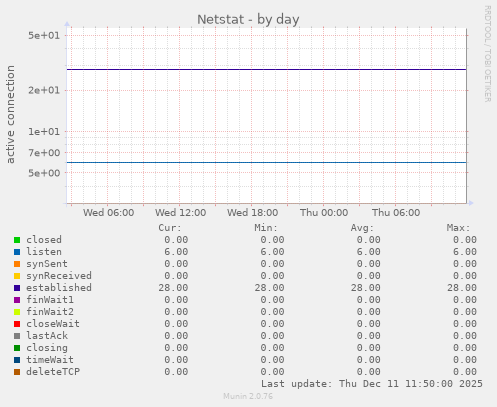Click the red closeWait legend swatch

coord(17,324)
